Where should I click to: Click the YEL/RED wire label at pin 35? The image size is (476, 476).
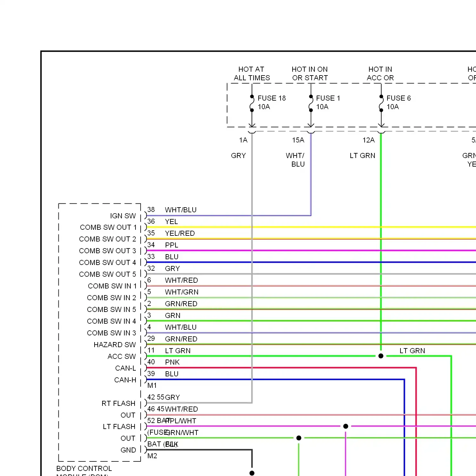pos(180,234)
